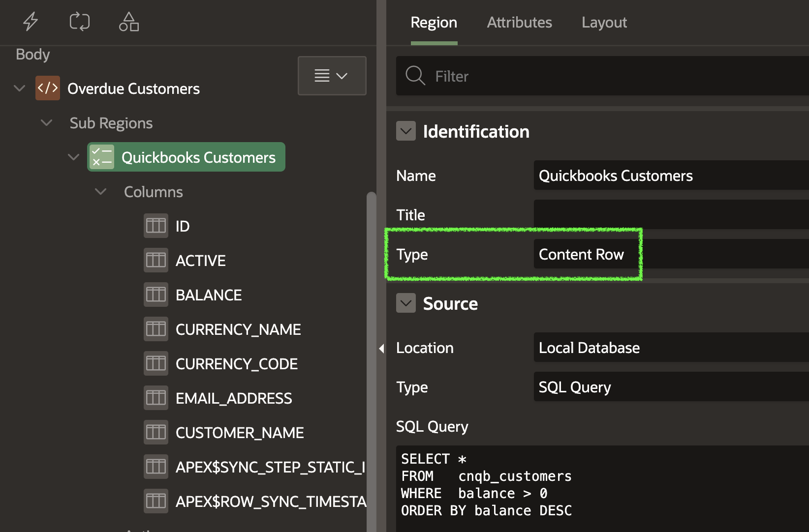
Task: Open the tree options menu dropdown
Action: click(x=332, y=76)
